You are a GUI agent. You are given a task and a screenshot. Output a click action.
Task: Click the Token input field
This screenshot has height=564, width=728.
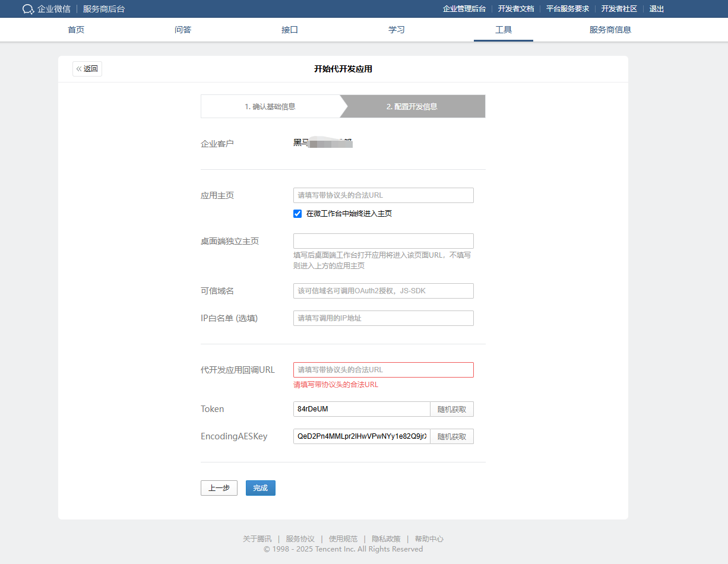(x=362, y=409)
